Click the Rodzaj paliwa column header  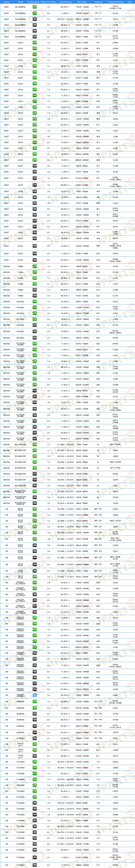[x=34, y=2]
